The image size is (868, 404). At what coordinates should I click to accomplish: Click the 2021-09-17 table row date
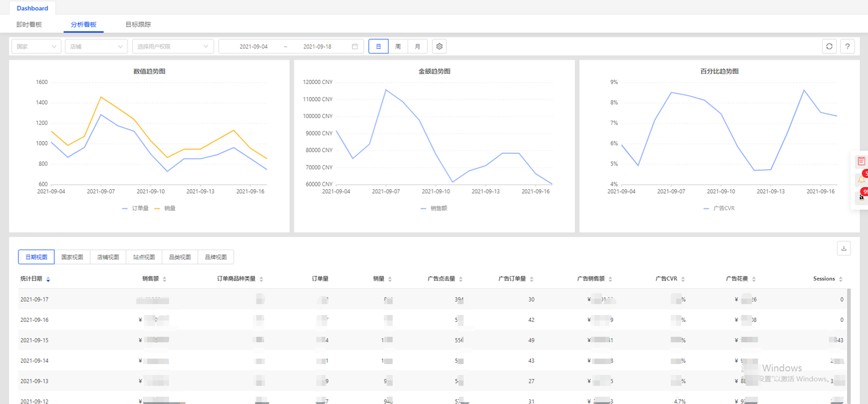34,299
